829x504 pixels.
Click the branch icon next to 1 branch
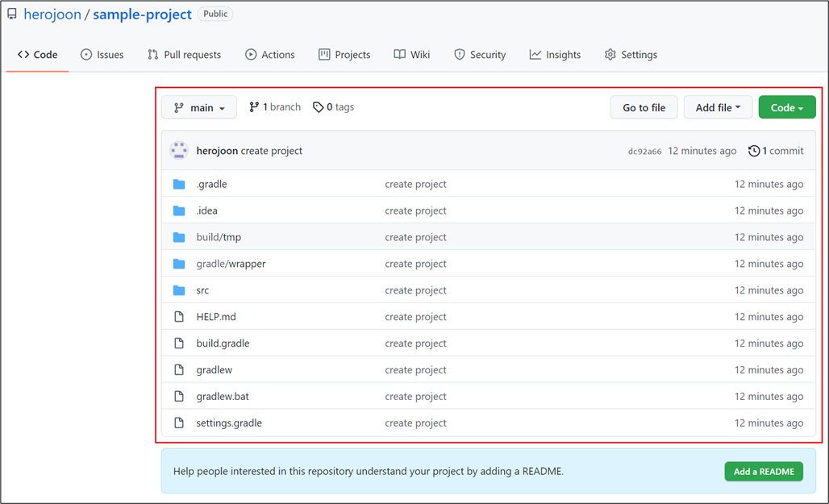pyautogui.click(x=254, y=106)
